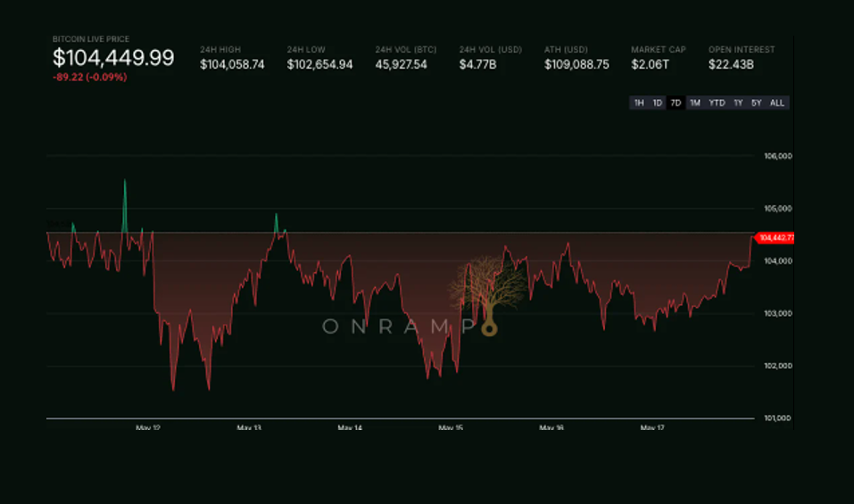Click the OPEN INTEREST label
The image size is (854, 504).
(742, 50)
